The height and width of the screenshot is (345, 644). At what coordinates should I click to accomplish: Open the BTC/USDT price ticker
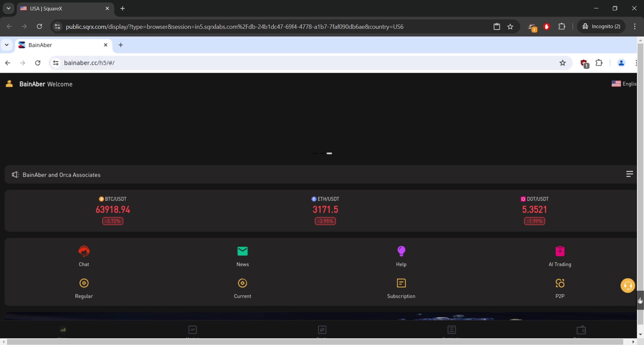click(x=113, y=210)
